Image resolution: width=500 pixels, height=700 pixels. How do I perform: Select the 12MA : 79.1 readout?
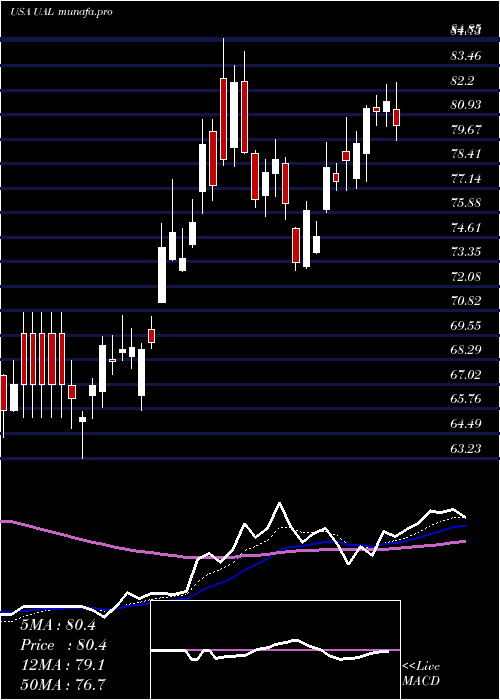coord(62,665)
